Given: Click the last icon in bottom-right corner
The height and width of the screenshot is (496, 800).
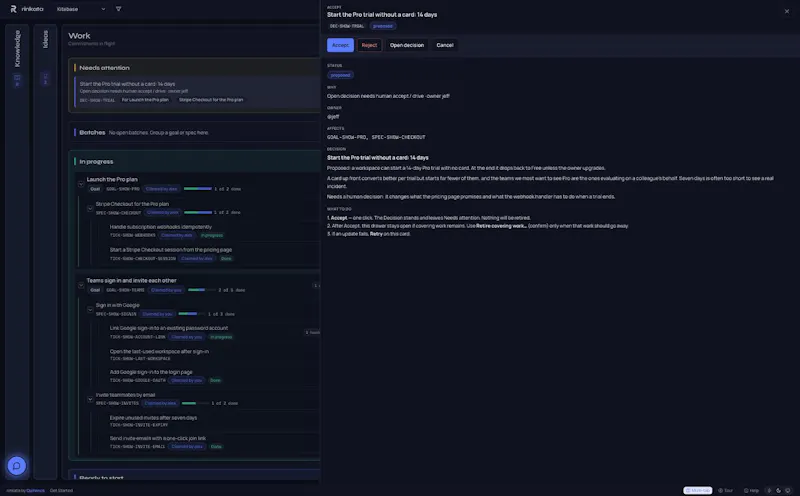Looking at the screenshot, I should point(788,490).
